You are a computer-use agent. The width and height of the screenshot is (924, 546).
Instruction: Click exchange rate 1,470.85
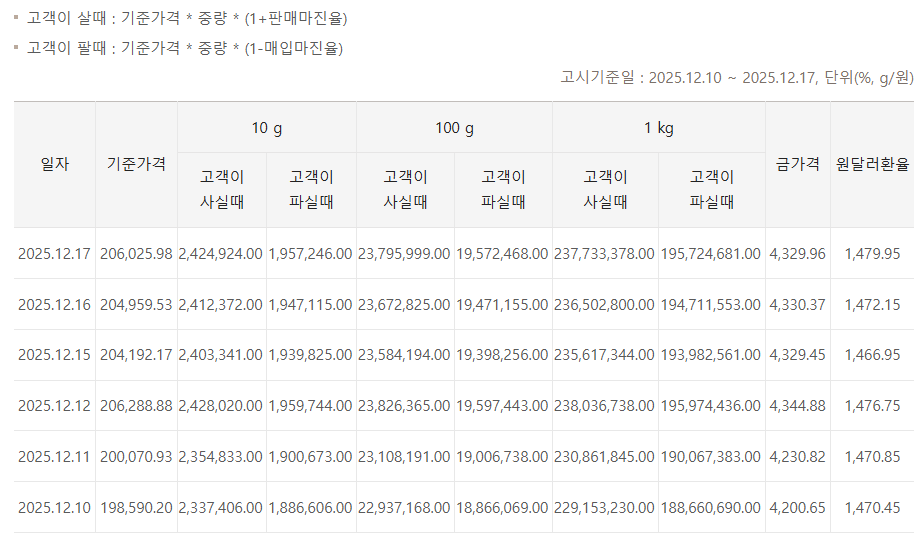872,457
